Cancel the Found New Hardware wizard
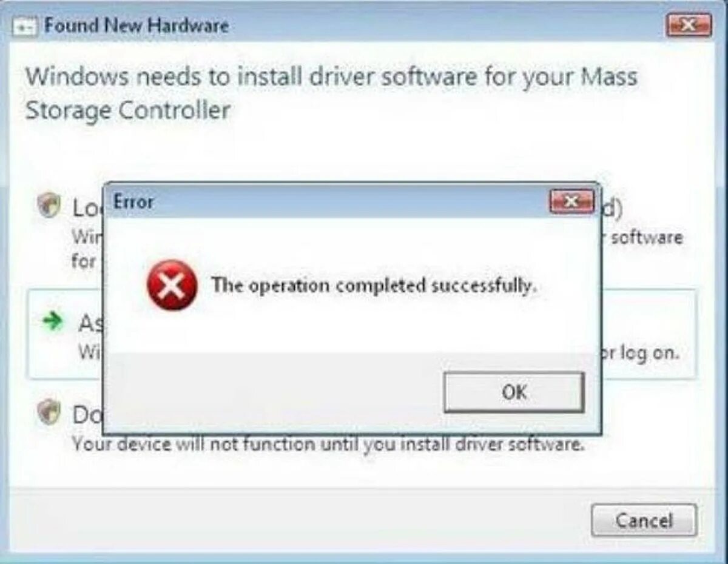Screen dimensions: 728x564 [644, 520]
